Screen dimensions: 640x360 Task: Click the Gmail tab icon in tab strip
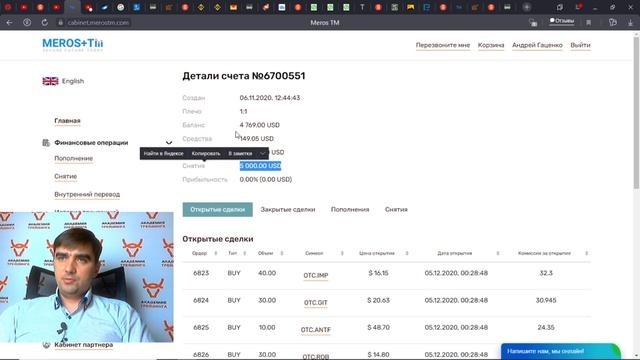[x=233, y=7]
